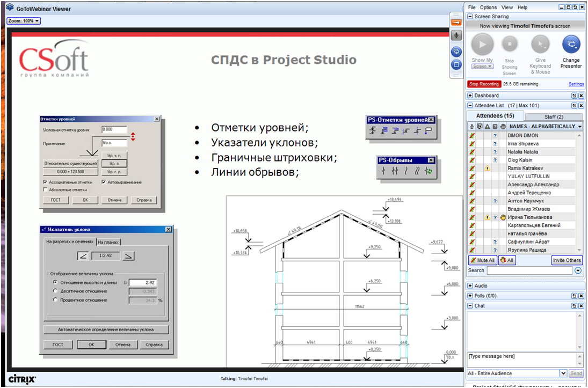Undock the Polls pane

pyautogui.click(x=574, y=296)
